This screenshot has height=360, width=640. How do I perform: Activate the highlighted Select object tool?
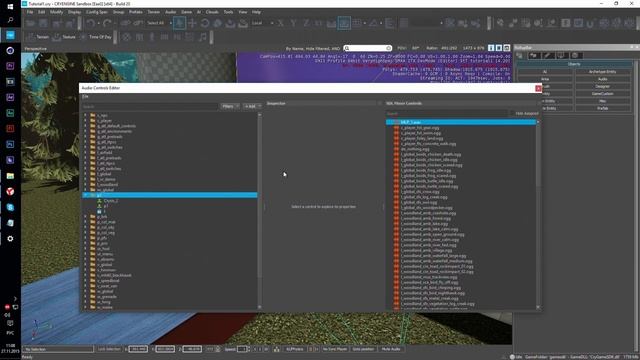[179, 23]
